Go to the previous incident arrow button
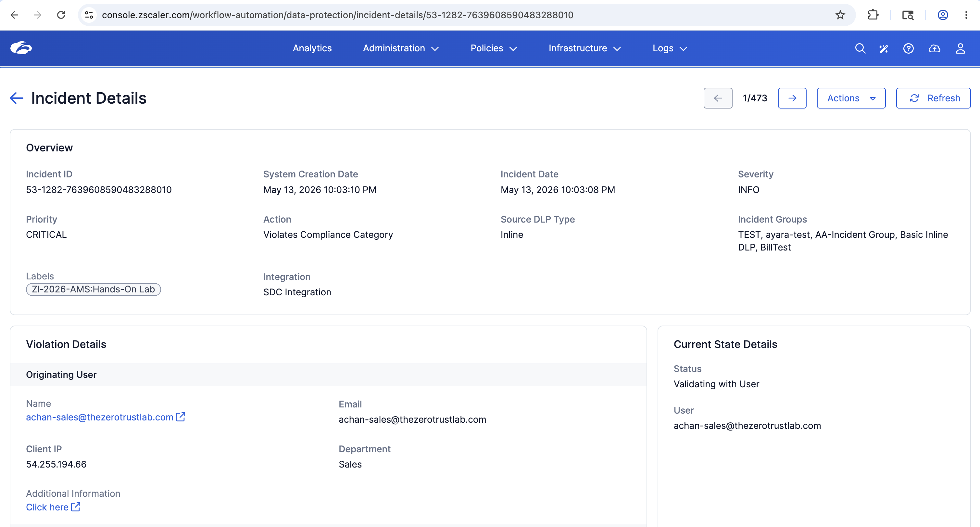980x527 pixels. pos(718,98)
